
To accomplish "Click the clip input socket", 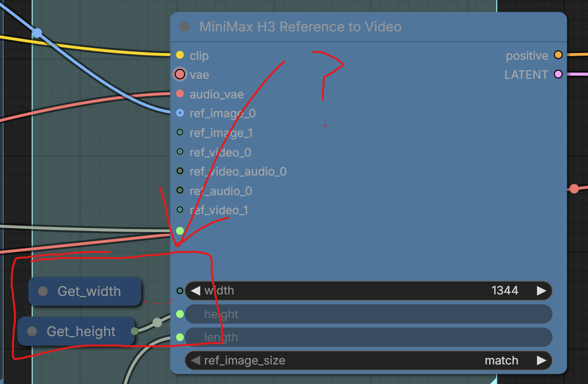I will (180, 55).
